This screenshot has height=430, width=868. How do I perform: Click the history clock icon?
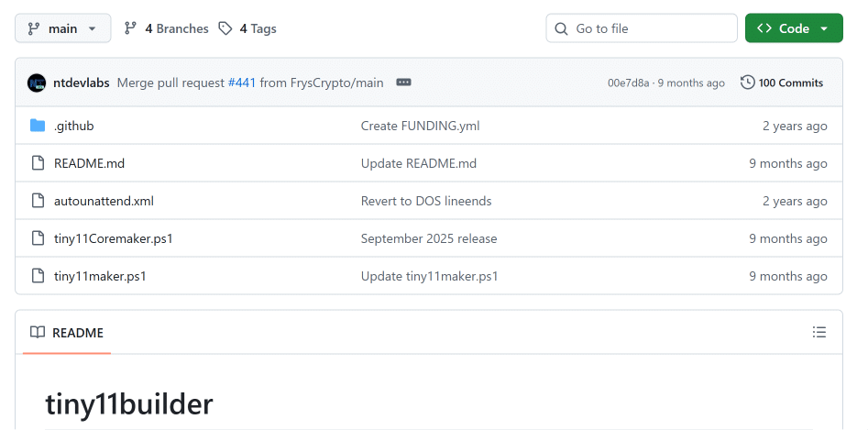747,83
